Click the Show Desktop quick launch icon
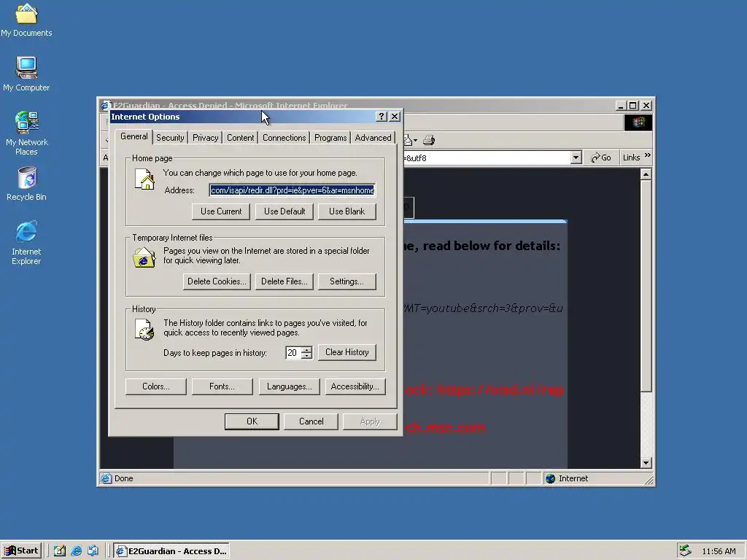 (60, 551)
